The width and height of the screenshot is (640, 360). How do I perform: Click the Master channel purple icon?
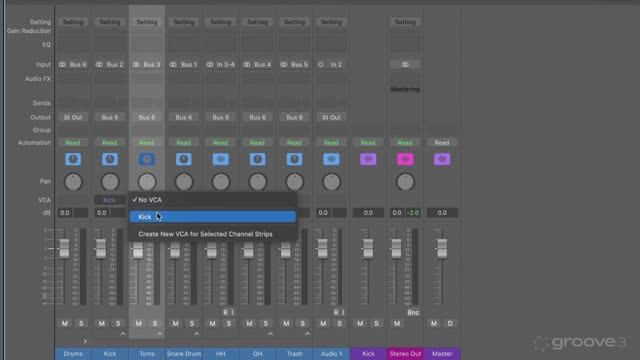[442, 159]
